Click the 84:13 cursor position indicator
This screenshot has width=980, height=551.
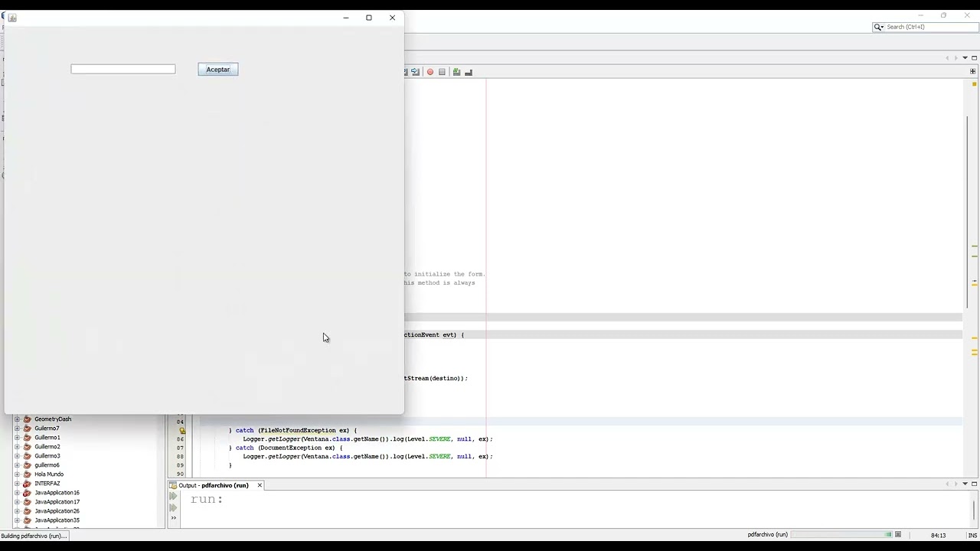pos(938,536)
